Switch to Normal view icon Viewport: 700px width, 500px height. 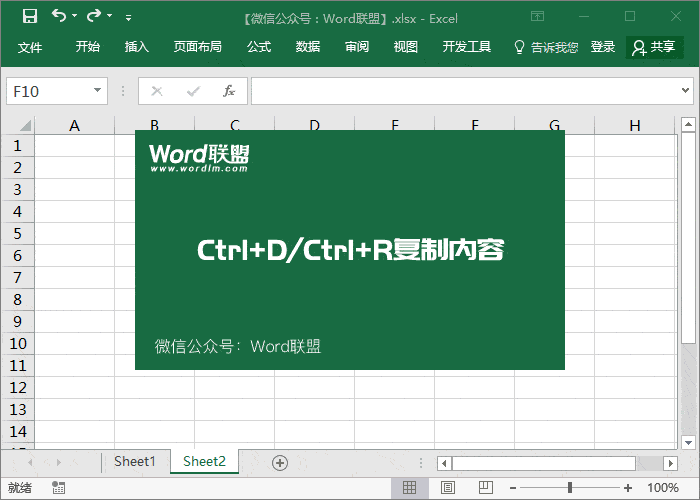pyautogui.click(x=409, y=488)
